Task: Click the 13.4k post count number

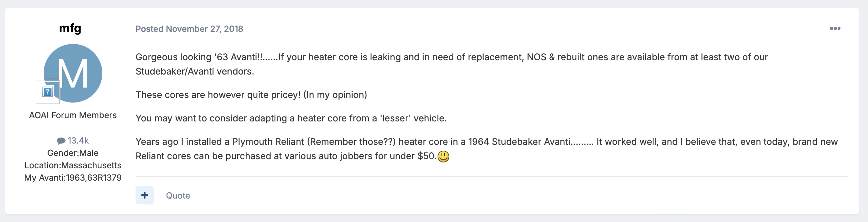Action: click(x=78, y=141)
